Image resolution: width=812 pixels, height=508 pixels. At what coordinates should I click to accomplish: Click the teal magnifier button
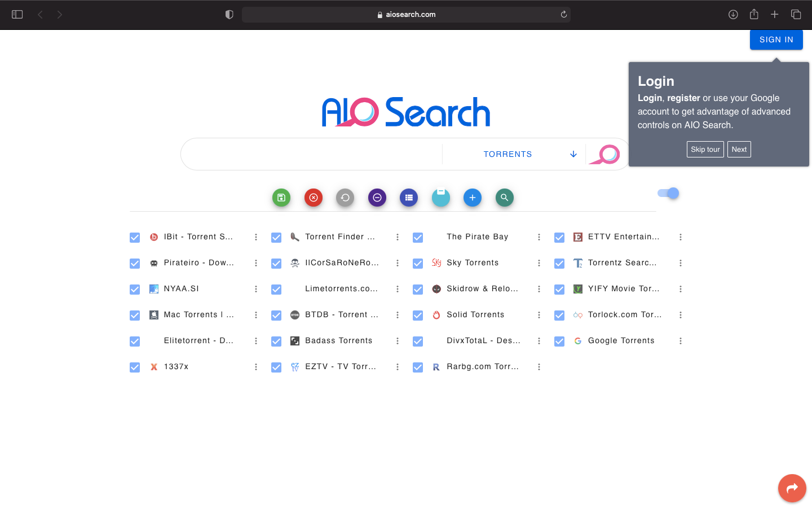[505, 198]
